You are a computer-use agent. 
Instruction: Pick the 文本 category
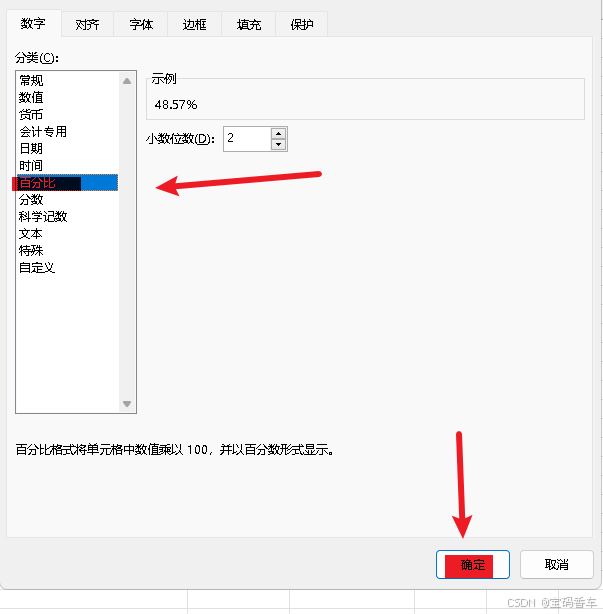67,234
